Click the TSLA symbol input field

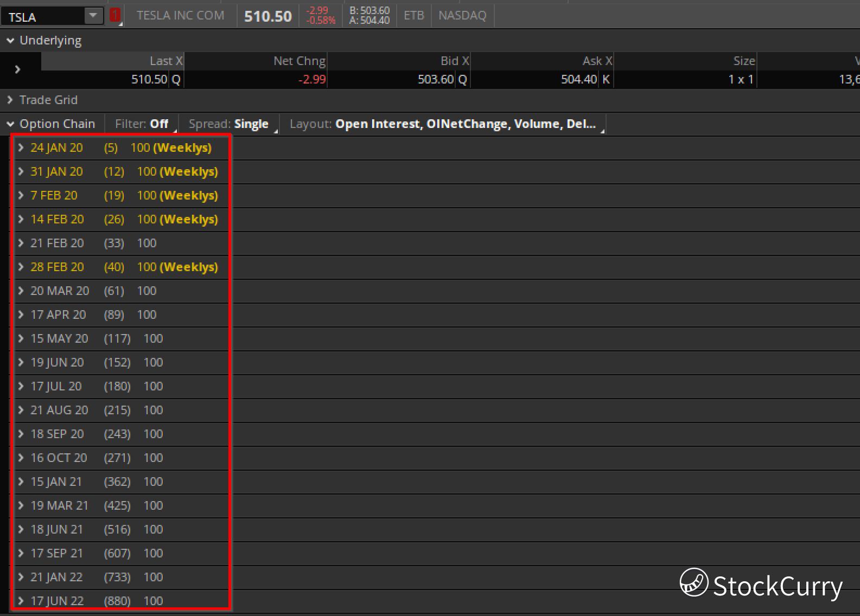[43, 16]
